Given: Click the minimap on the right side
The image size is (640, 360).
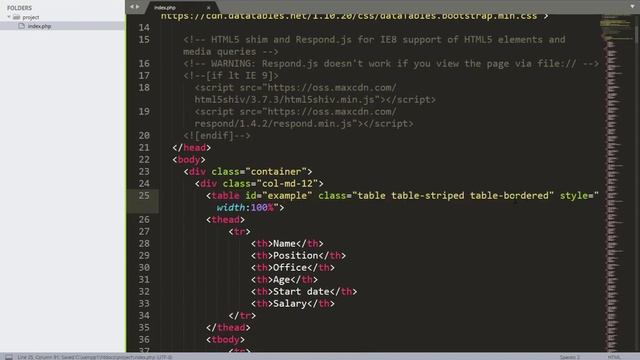Looking at the screenshot, I should [x=617, y=183].
